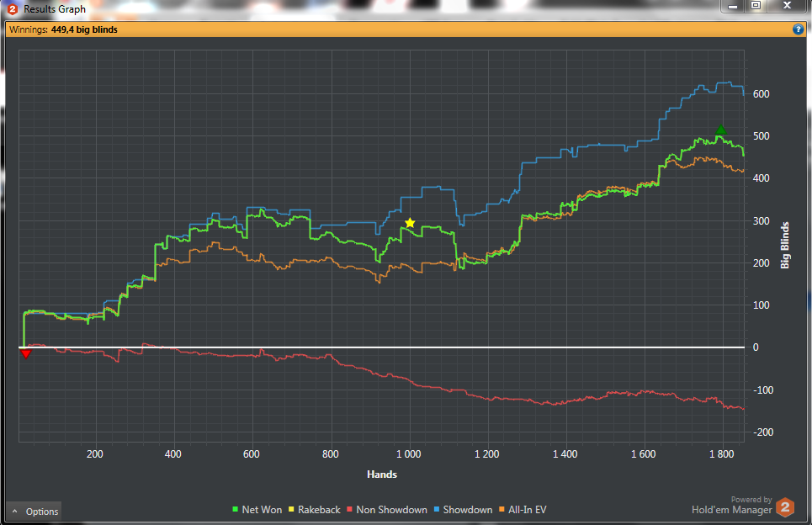Image resolution: width=812 pixels, height=525 pixels.
Task: Click the 1 000 hands axis tick
Action: [x=409, y=454]
